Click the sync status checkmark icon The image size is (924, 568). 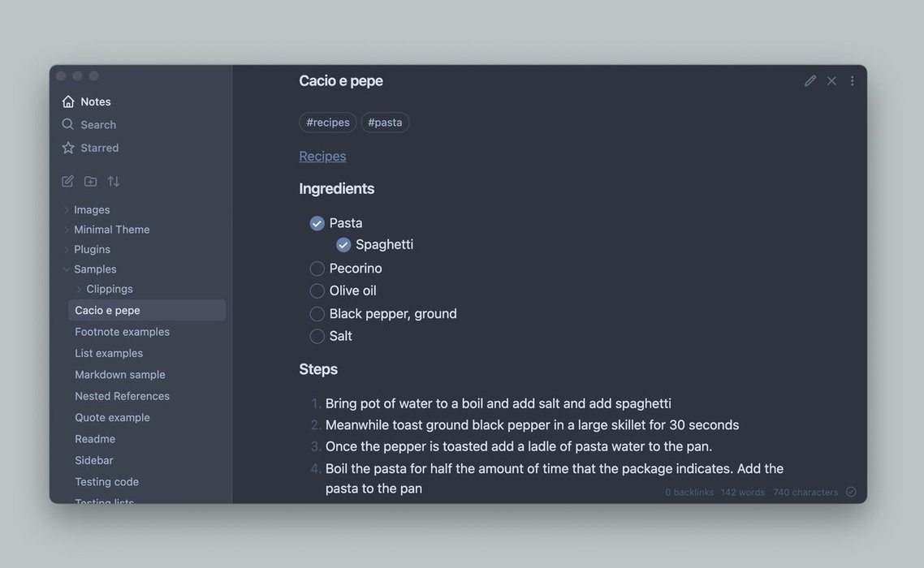[851, 492]
